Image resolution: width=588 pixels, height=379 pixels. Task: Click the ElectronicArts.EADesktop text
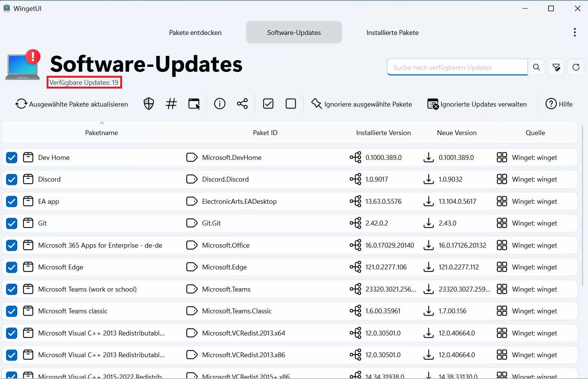239,202
